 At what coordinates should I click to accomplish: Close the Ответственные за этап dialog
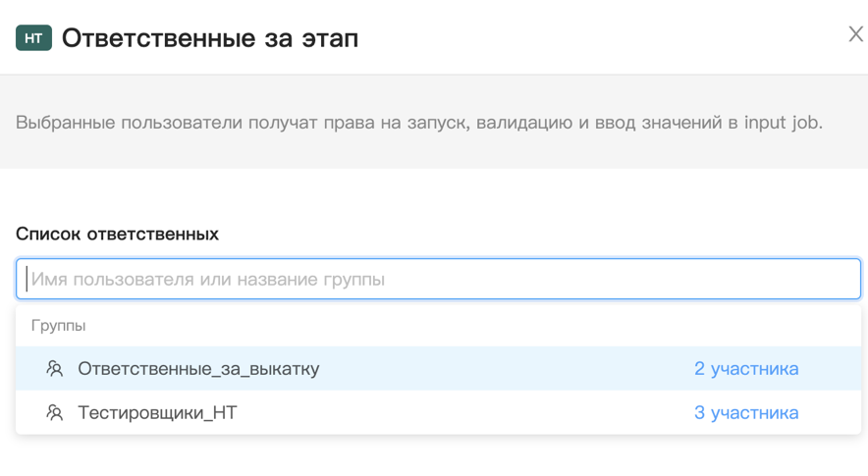click(855, 35)
